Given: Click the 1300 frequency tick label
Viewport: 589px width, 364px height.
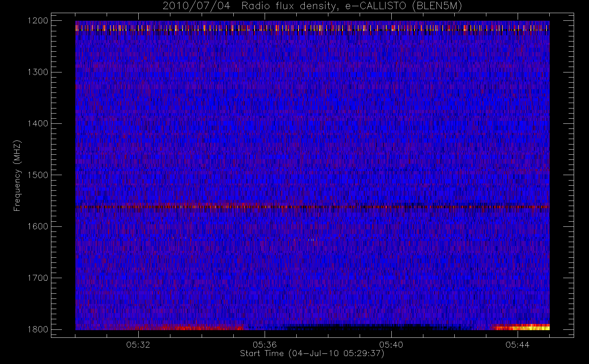Looking at the screenshot, I should click(x=38, y=72).
